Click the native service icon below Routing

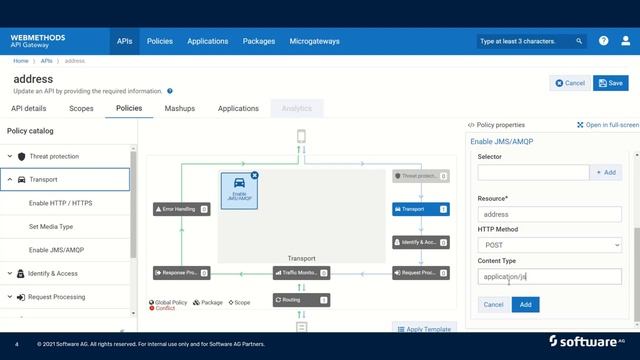coord(301,327)
